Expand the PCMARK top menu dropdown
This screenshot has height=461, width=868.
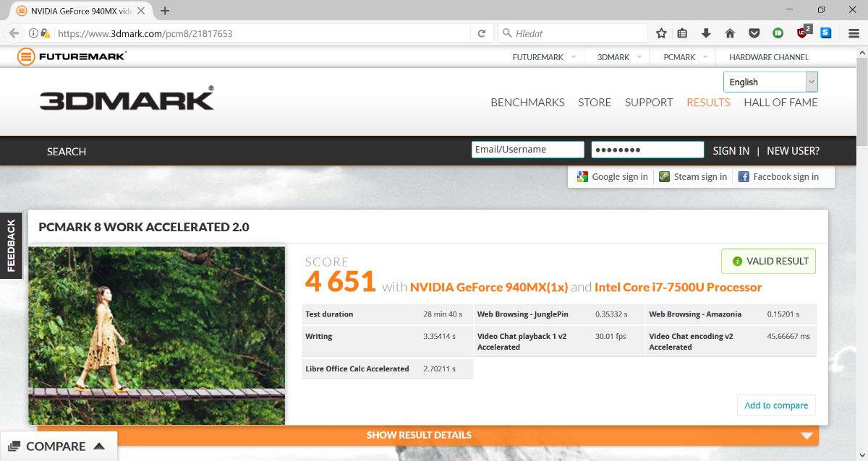705,57
